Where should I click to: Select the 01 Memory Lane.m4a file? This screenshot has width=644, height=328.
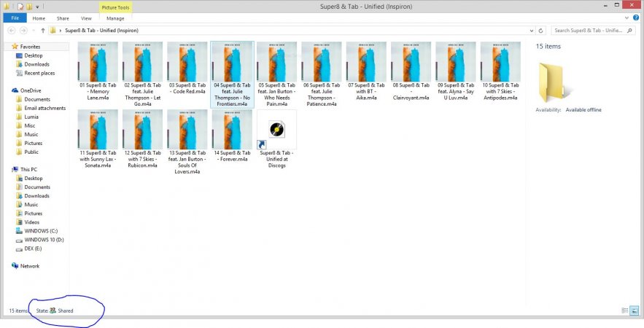point(98,71)
